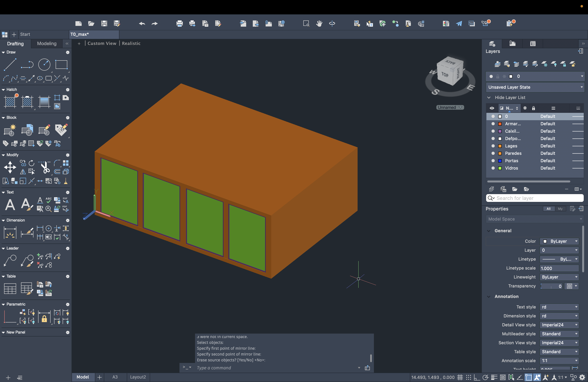The width and height of the screenshot is (588, 382).
Task: Open the Lineweight ByLayer dropdown
Action: pyautogui.click(x=559, y=277)
